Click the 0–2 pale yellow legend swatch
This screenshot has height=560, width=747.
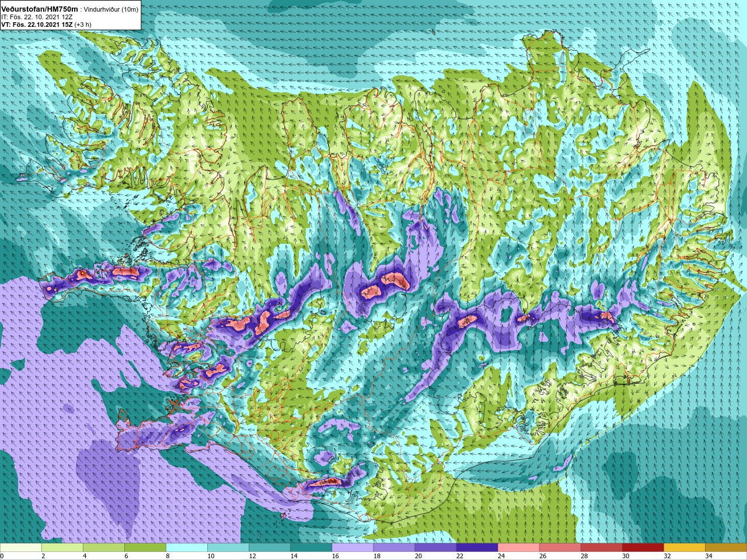coord(21,548)
